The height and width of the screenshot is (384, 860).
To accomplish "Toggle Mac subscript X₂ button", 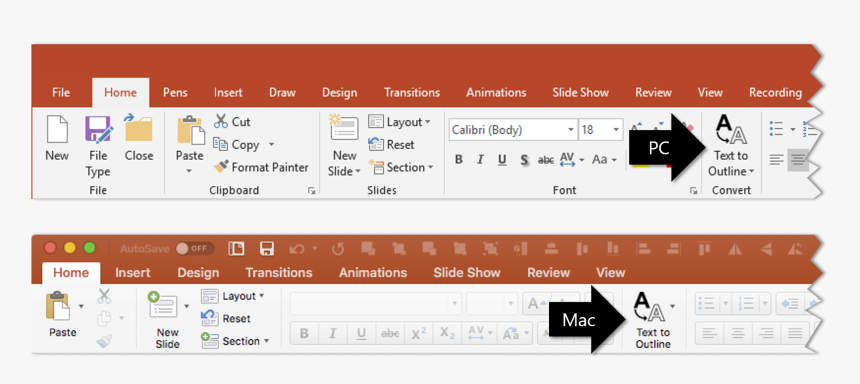I will pos(448,333).
